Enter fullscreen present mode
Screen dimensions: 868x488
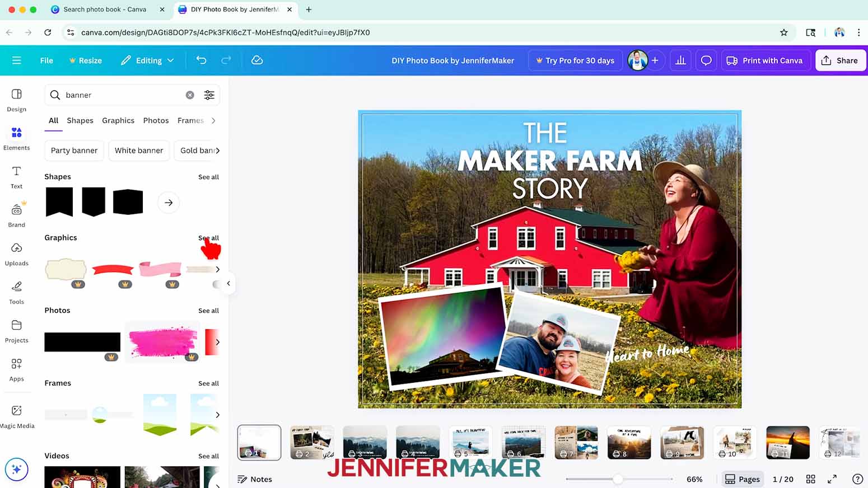(832, 479)
